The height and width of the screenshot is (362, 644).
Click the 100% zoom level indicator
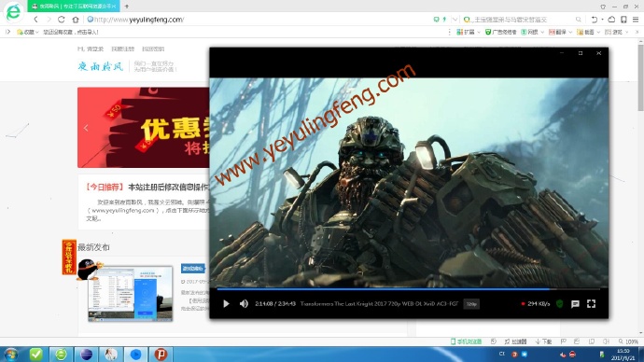[628, 341]
